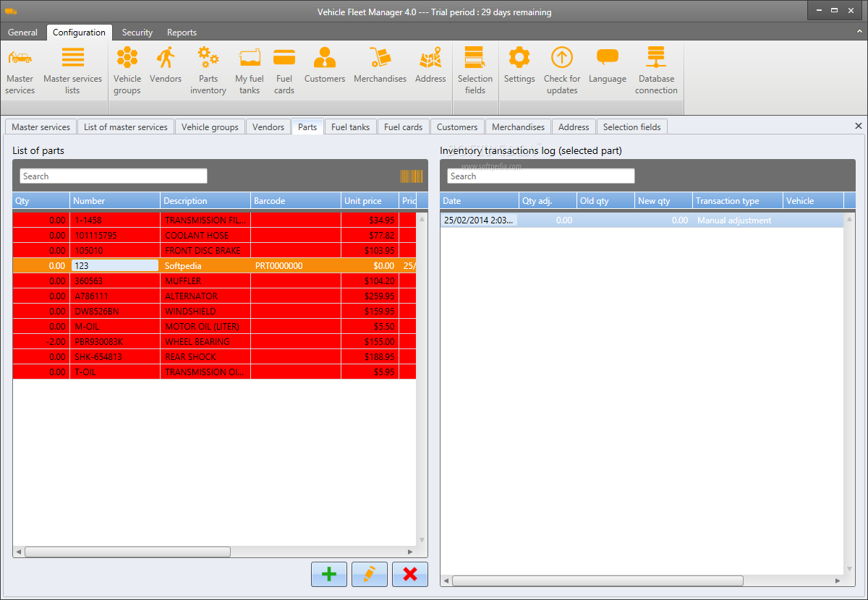Switch to the Fuel tanks tab
The image size is (868, 600).
pyautogui.click(x=350, y=127)
